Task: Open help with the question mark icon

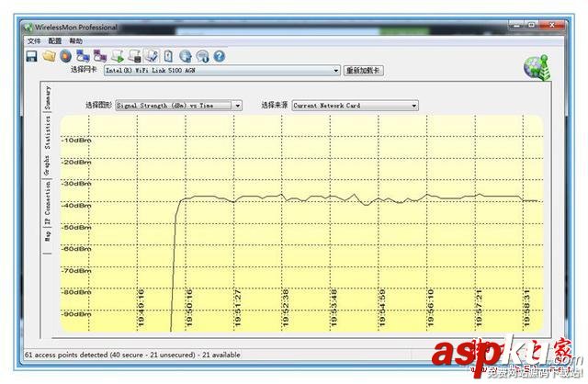Action: 220,56
